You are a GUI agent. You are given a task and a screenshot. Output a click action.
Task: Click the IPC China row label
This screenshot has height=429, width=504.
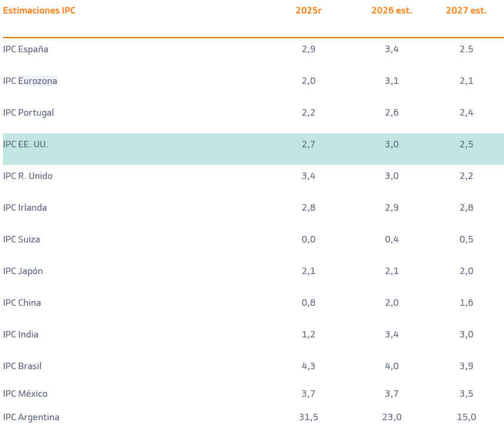22,303
